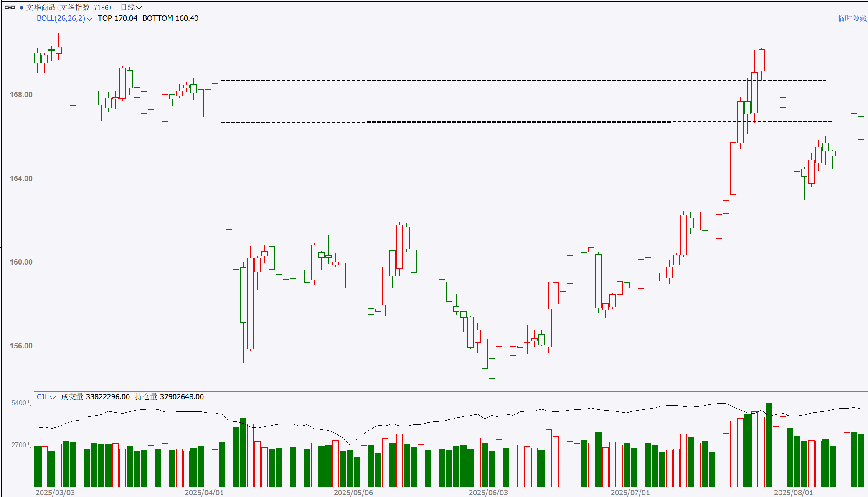Click the chain link icon beside 文华商品
868x497 pixels.
[10, 8]
